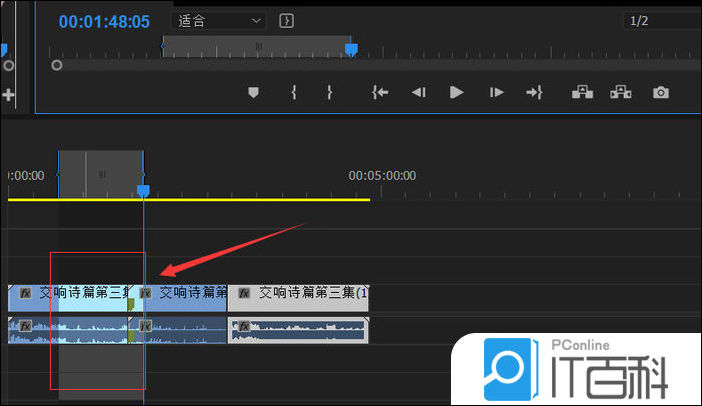Viewport: 702px width, 406px height.
Task: Click the Export Frame camera icon
Action: tap(661, 92)
